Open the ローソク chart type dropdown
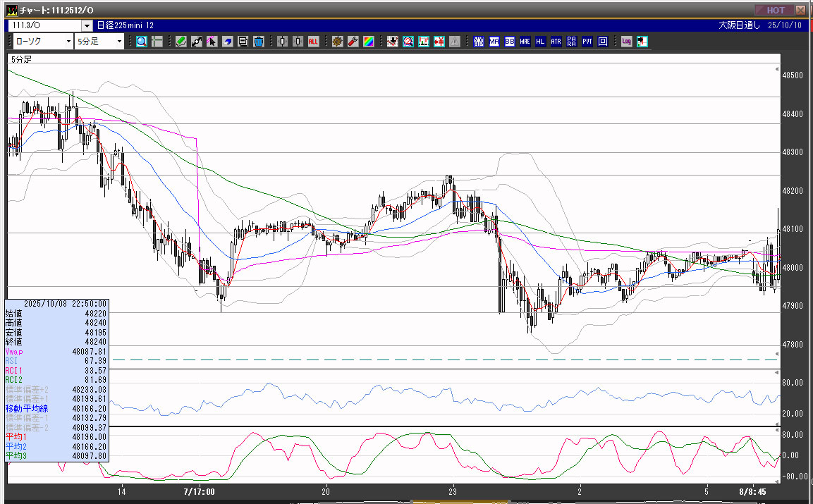The width and height of the screenshot is (813, 504). coord(42,42)
